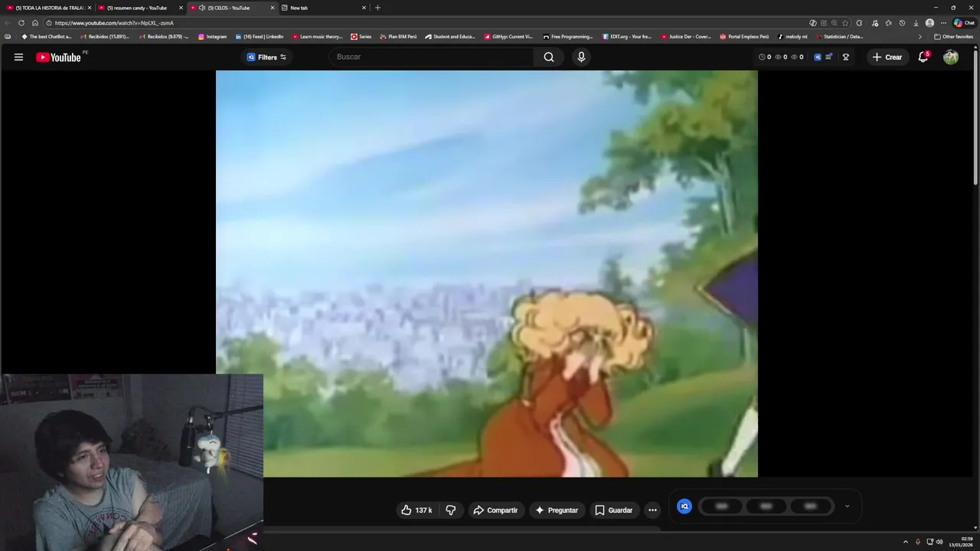Save the video with Guardar
Viewport: 980px width, 551px height.
pos(614,510)
